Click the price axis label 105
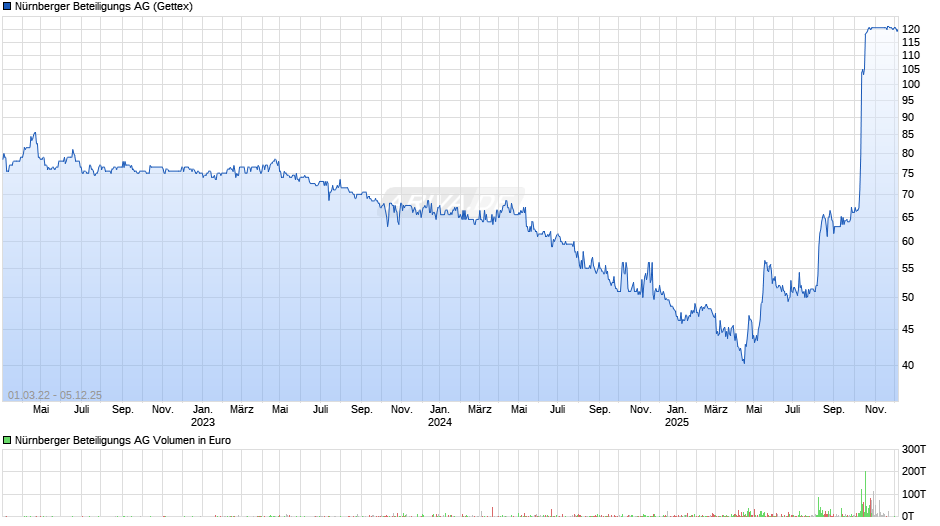Image resolution: width=940 pixels, height=526 pixels. point(911,70)
